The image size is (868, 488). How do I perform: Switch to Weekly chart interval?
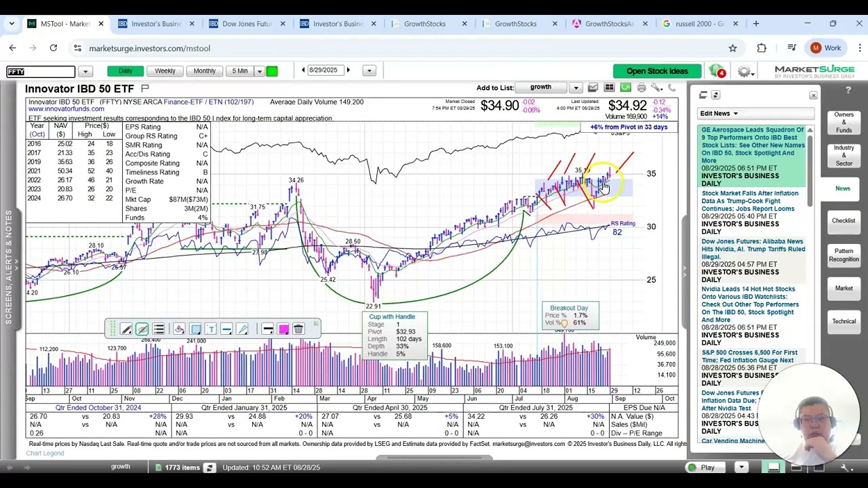coord(165,71)
